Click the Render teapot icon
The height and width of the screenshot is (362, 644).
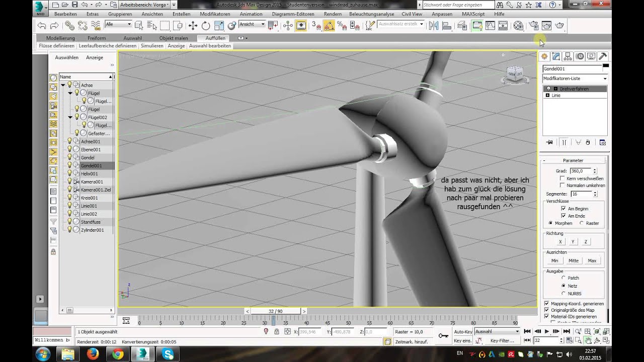(x=559, y=26)
